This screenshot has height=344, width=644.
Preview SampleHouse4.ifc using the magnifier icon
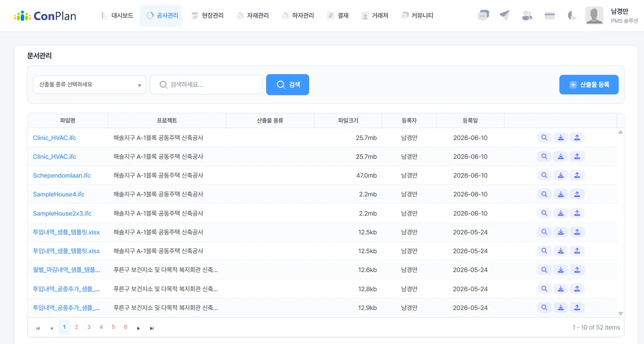[544, 194]
